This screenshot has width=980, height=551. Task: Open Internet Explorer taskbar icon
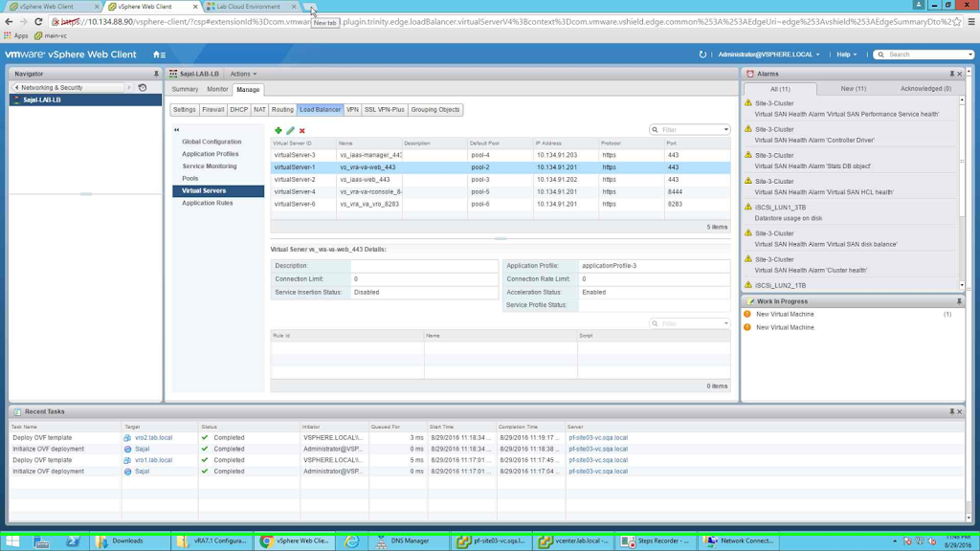pyautogui.click(x=352, y=541)
